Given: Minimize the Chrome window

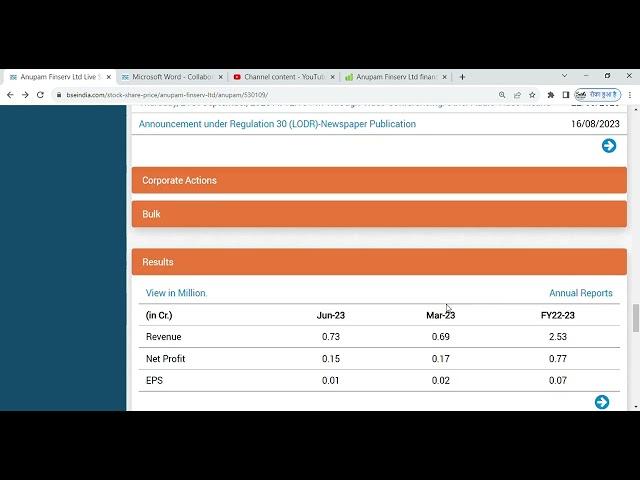Looking at the screenshot, I should click(x=586, y=76).
